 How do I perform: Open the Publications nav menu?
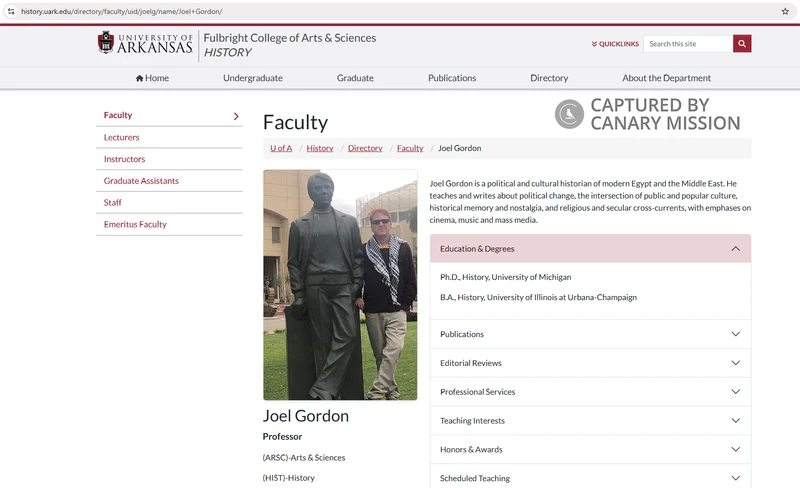[452, 78]
